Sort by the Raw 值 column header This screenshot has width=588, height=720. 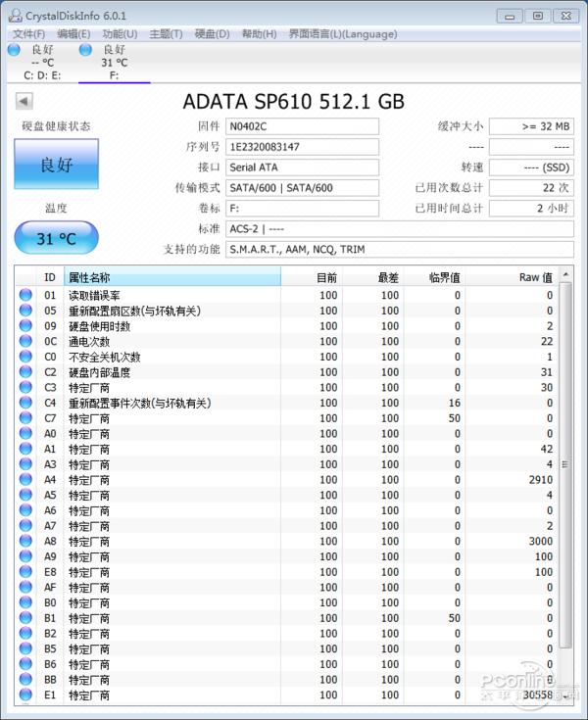[x=511, y=277]
